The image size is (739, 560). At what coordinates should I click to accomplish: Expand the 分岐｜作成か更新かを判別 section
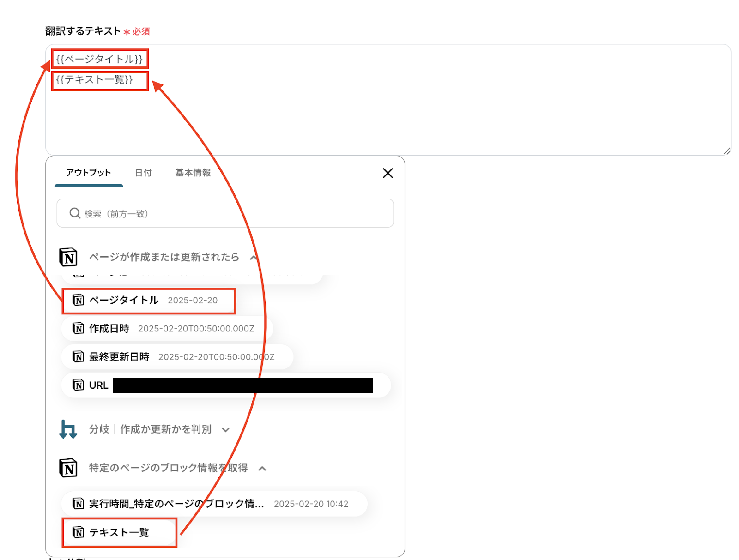click(x=225, y=430)
